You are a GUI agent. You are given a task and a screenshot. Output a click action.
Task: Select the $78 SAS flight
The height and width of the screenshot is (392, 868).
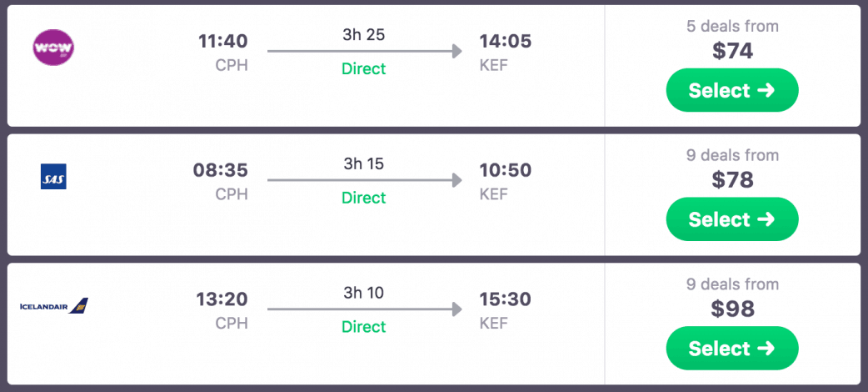tap(732, 219)
